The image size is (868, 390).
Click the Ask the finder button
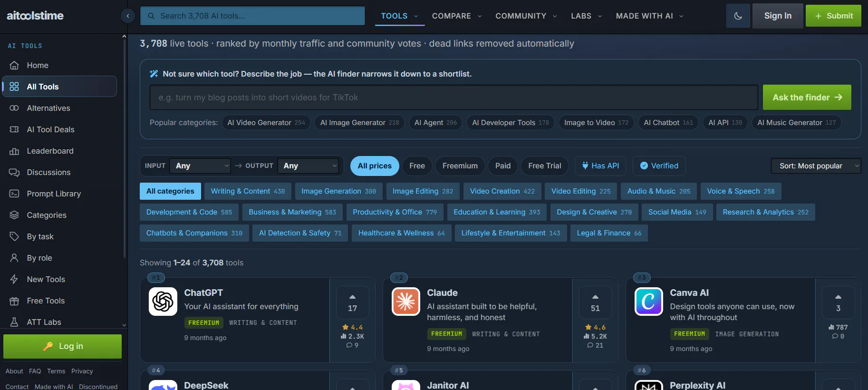pos(807,97)
